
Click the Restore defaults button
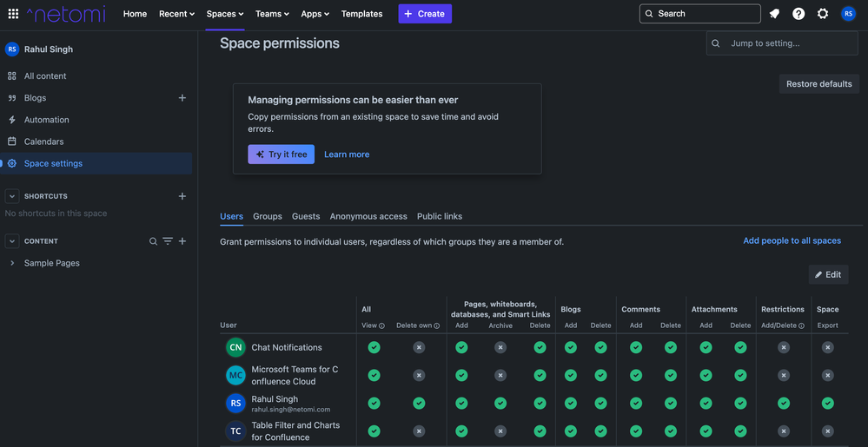819,84
